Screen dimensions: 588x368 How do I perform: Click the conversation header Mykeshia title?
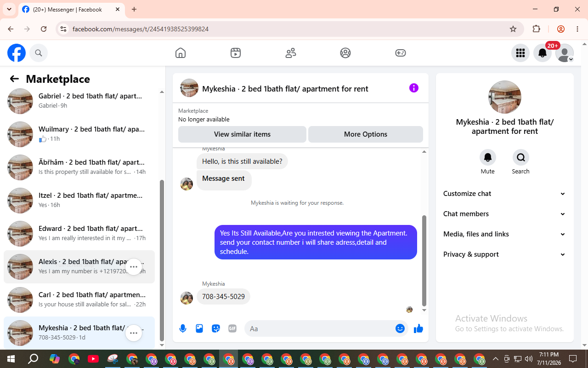pyautogui.click(x=285, y=89)
